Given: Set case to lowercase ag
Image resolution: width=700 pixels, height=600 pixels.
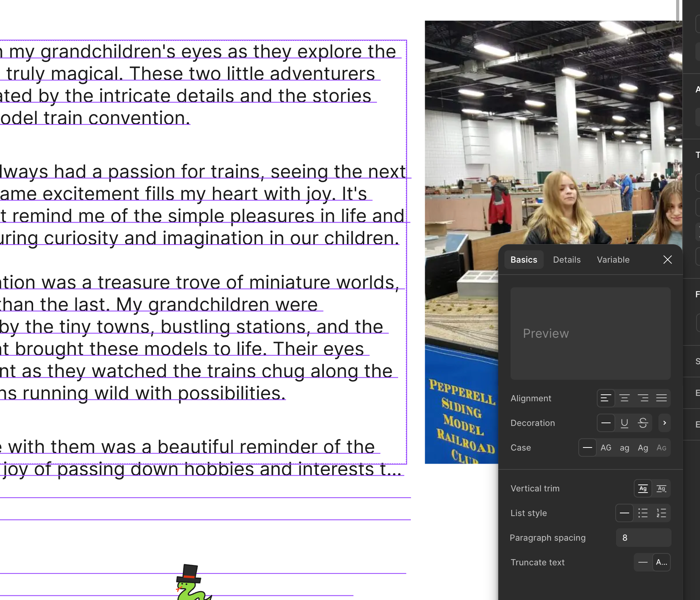Looking at the screenshot, I should (x=625, y=447).
